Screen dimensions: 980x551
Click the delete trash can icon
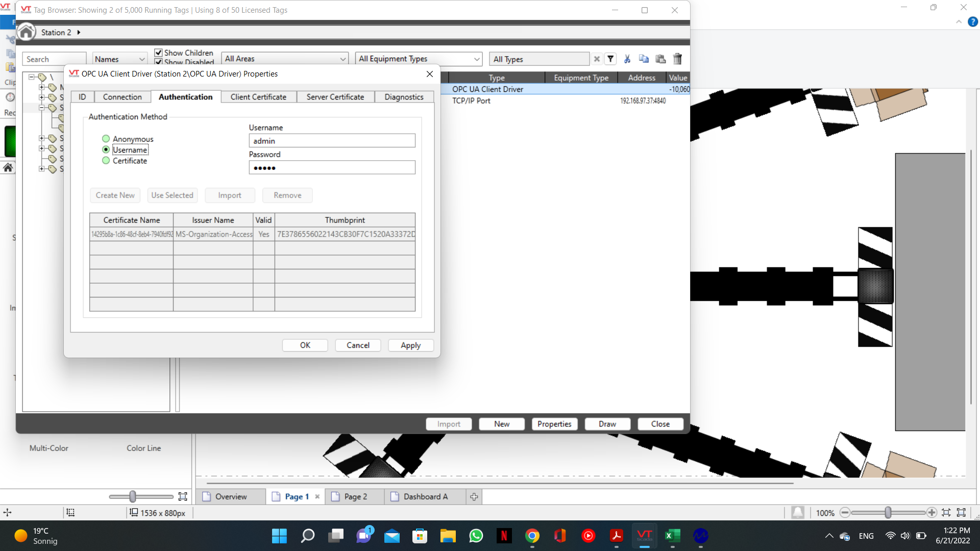[x=677, y=59]
